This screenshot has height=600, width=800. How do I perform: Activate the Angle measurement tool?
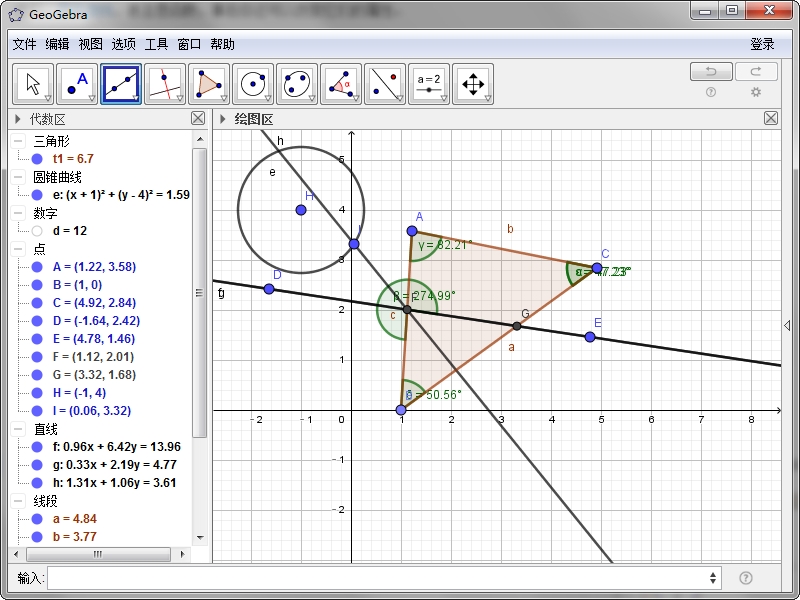(x=341, y=84)
